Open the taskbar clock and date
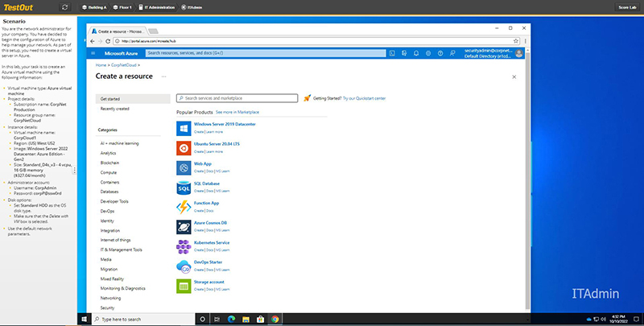Viewport: 644px width, 326px height. point(618,319)
